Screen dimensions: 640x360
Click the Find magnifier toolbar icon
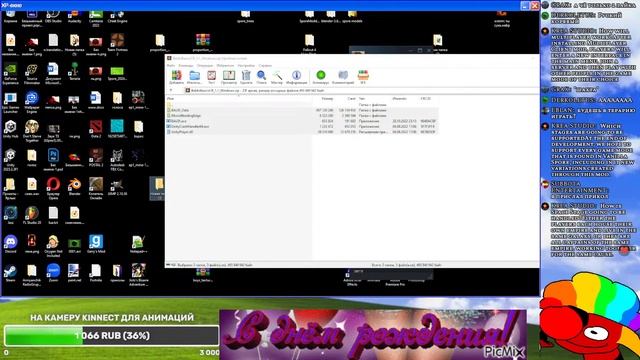(x=262, y=77)
